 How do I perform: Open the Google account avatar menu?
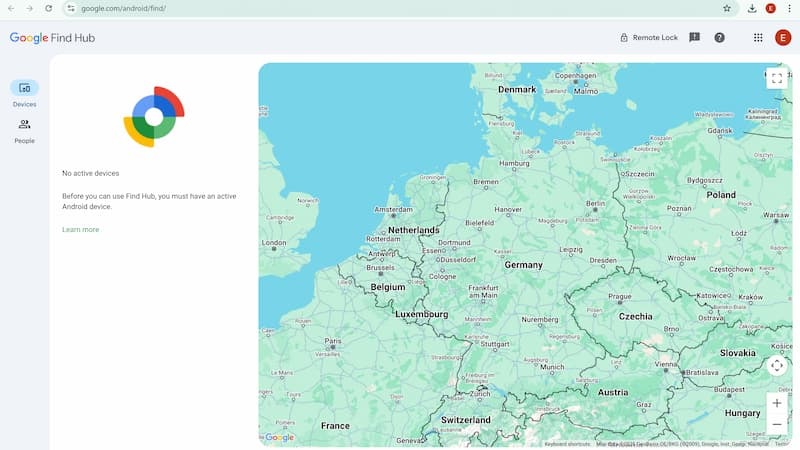pyautogui.click(x=783, y=38)
